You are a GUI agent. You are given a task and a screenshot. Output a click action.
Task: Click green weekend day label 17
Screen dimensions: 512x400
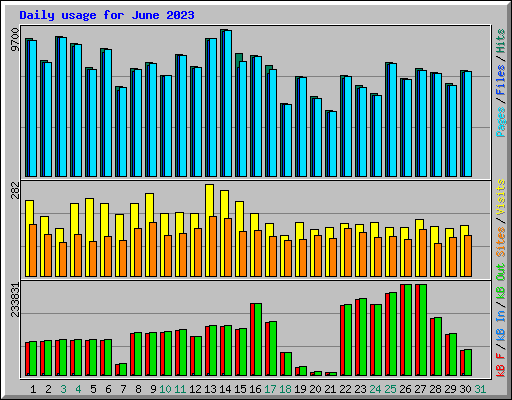point(270,389)
